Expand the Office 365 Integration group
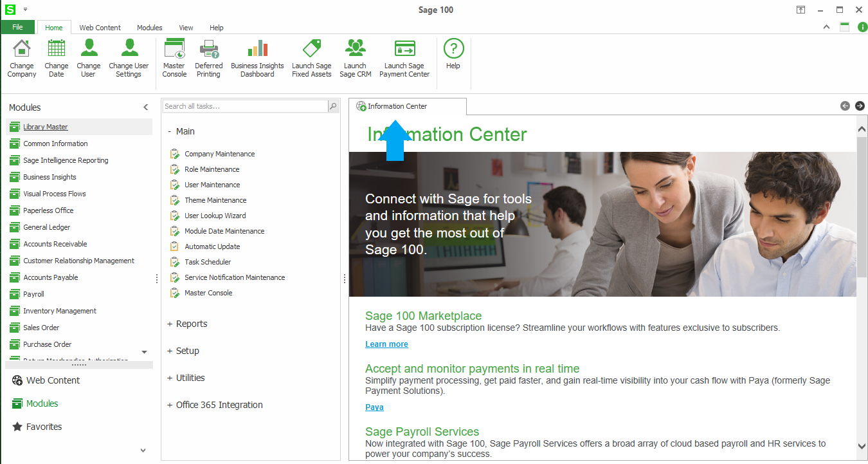Viewport: 868px width, 464px height. tap(170, 405)
